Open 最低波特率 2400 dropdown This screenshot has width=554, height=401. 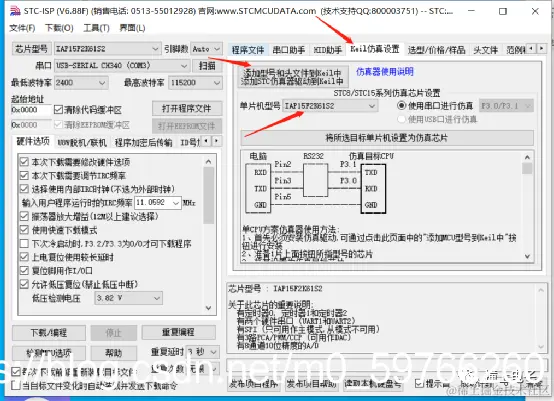81,83
